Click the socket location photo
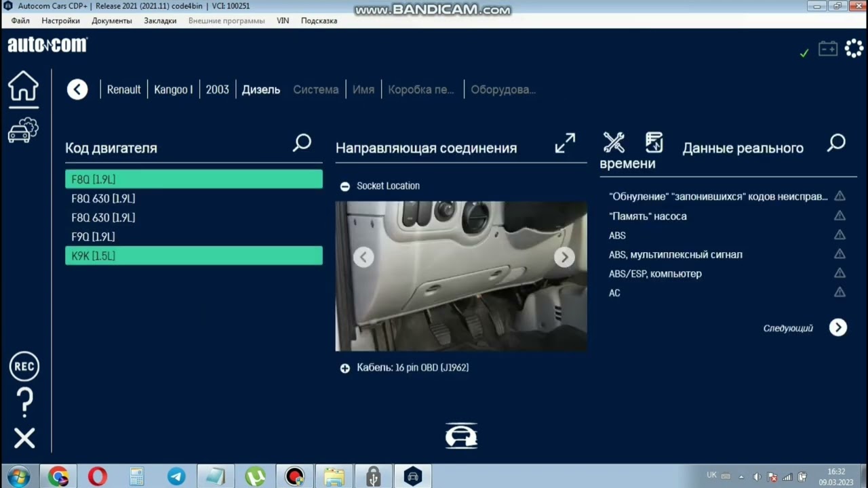868x488 pixels. (461, 277)
